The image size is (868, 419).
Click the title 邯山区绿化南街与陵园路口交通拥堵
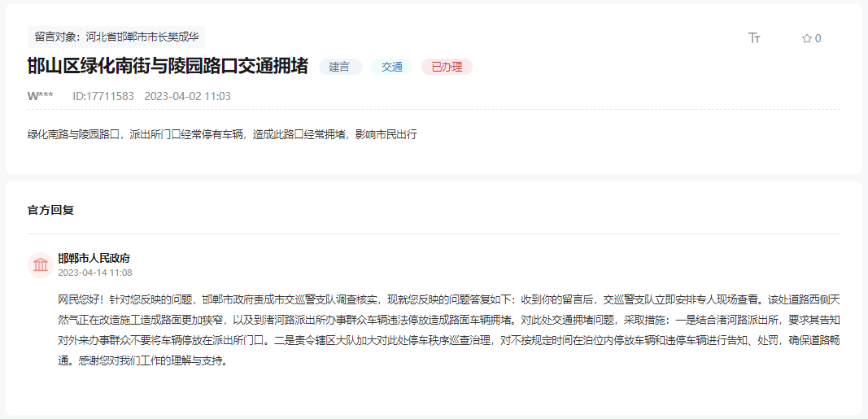point(168,67)
